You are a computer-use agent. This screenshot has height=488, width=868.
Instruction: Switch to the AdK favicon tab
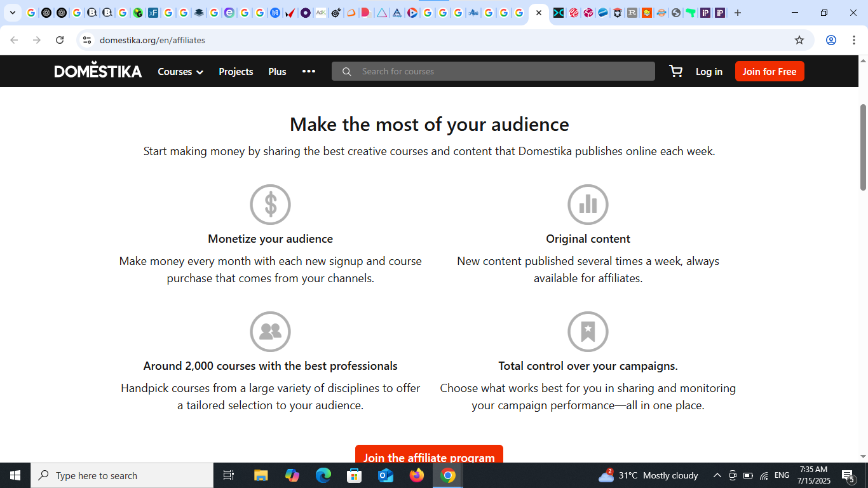[321, 13]
